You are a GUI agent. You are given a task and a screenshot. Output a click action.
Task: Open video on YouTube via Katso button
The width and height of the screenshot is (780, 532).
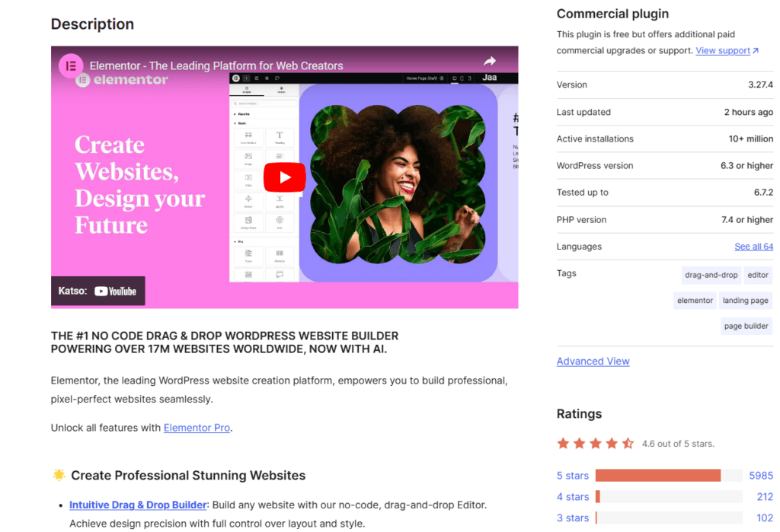click(x=97, y=291)
